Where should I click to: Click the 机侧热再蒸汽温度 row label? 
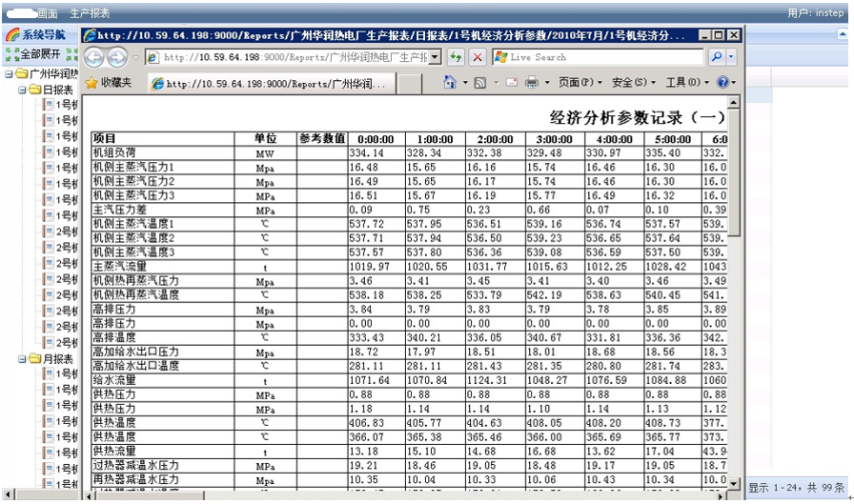[x=135, y=294]
